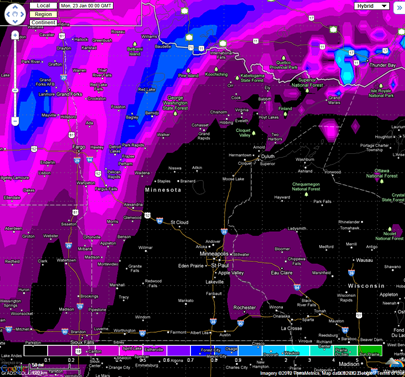Click the dark purple legend swatch after 0.1
Image resolution: width=405 pixels, height=377 pixels.
tap(59, 351)
